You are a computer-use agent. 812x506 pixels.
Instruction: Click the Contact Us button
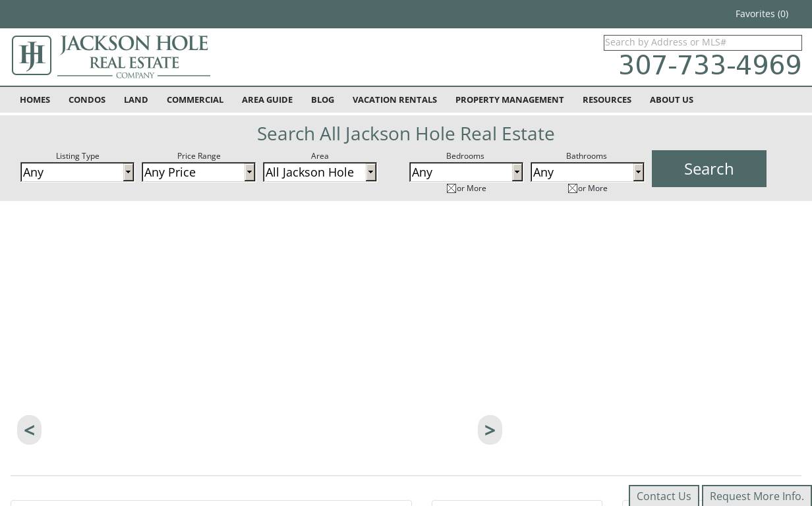[664, 496]
